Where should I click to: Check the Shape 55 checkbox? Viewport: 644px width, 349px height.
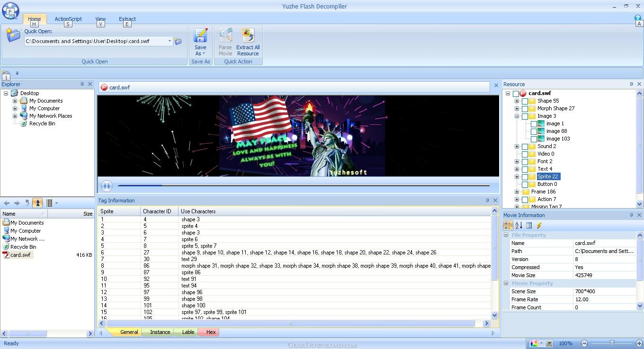(525, 101)
